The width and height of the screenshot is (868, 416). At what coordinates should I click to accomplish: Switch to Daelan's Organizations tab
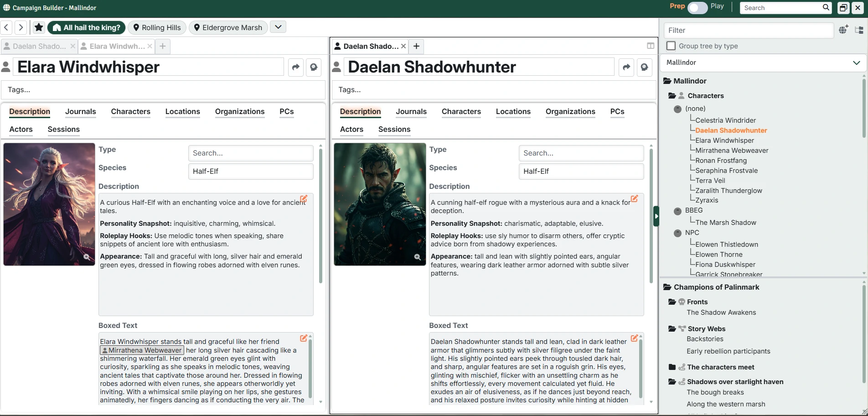tap(570, 112)
